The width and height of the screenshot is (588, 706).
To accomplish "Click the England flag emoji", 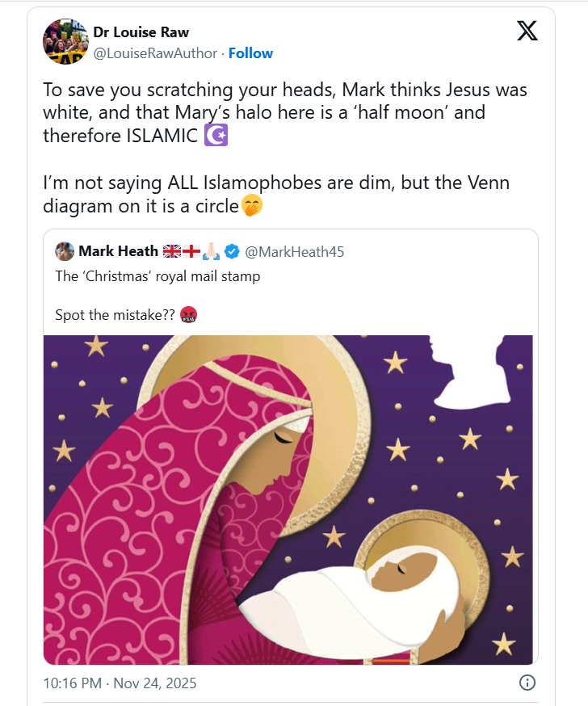I will [191, 252].
